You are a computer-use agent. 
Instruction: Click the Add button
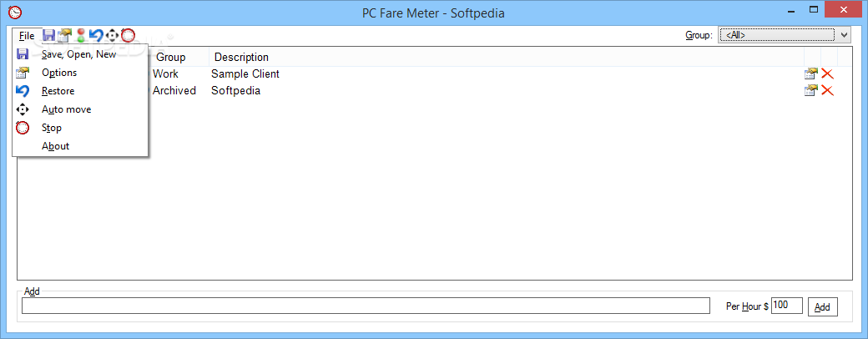click(x=823, y=307)
